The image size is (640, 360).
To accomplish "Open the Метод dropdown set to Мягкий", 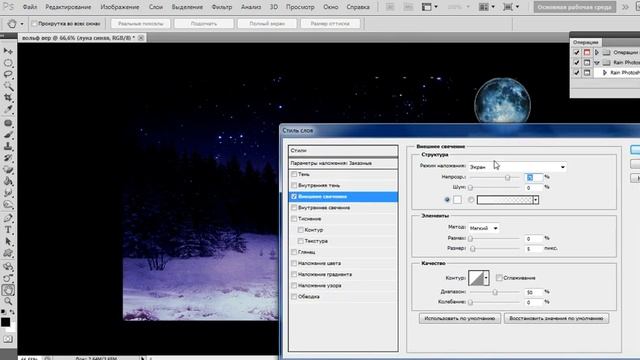I will (x=484, y=228).
